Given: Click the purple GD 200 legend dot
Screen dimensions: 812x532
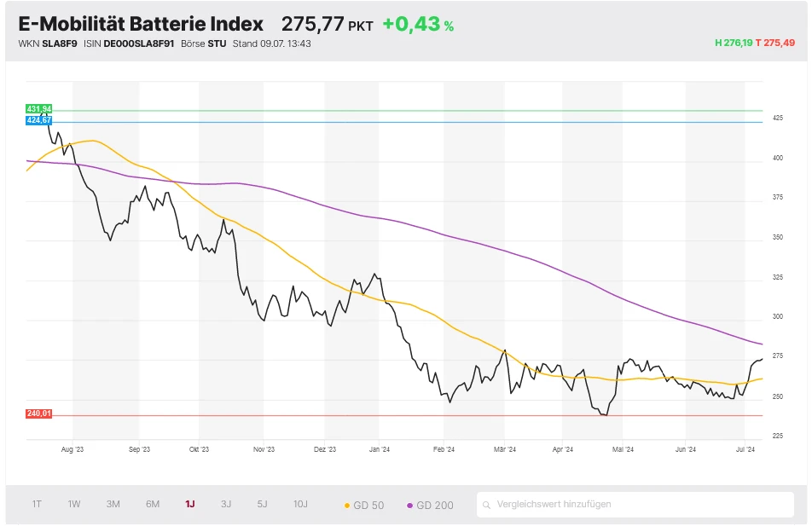Looking at the screenshot, I should [409, 504].
